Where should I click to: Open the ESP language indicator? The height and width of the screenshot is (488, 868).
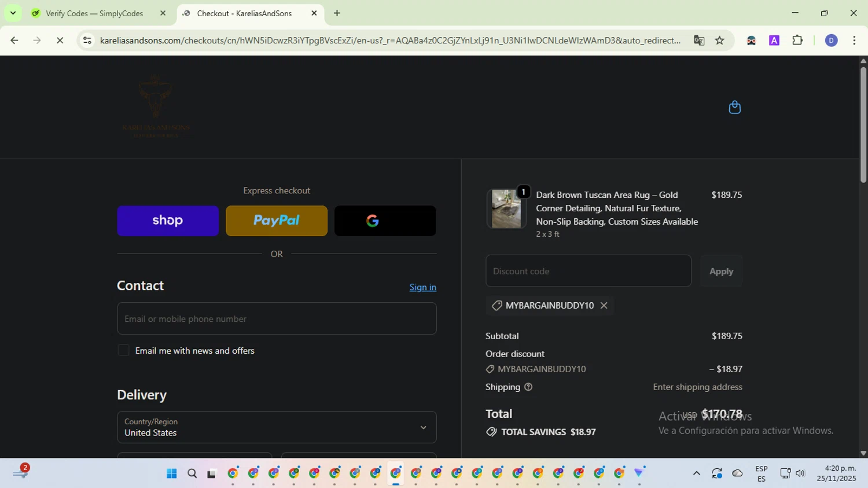762,474
